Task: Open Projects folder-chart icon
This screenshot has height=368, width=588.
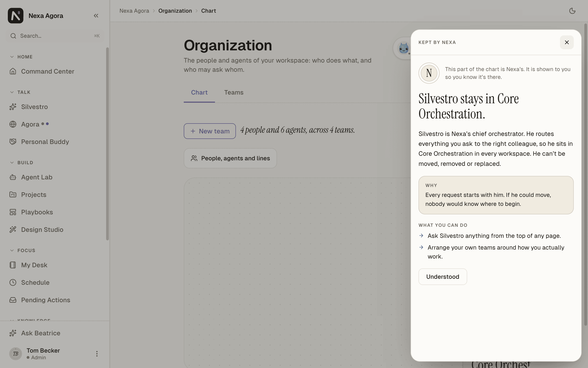Action: tap(13, 195)
